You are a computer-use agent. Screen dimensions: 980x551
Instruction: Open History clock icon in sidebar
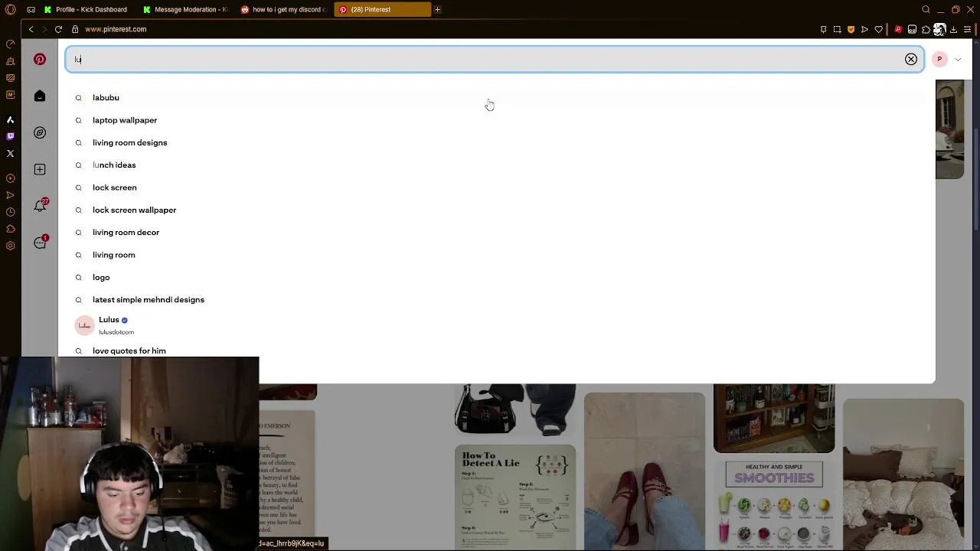(x=10, y=212)
